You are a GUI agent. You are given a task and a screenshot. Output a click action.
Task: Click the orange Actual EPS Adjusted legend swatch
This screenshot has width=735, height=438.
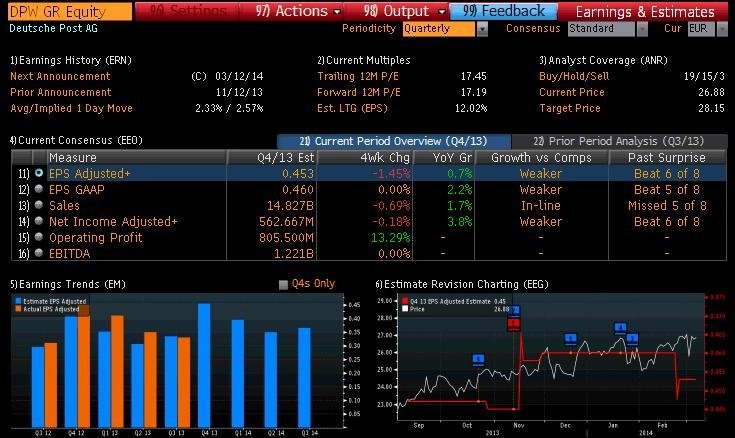18,309
